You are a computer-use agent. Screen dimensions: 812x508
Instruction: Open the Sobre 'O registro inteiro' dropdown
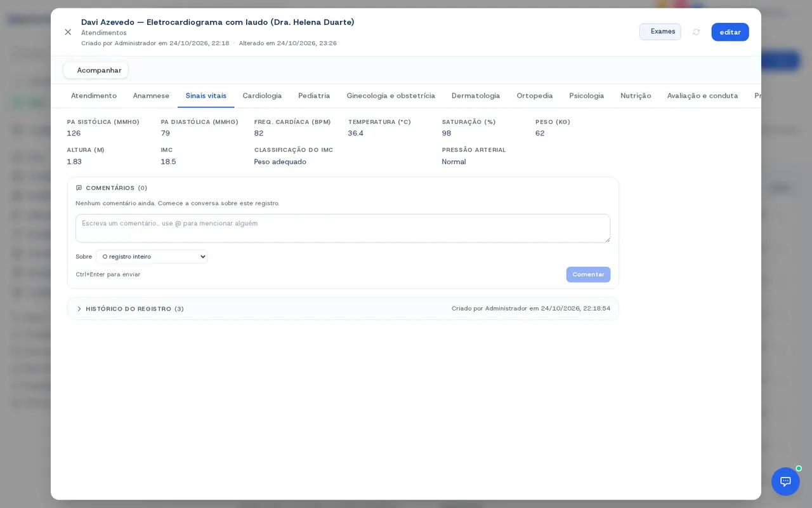point(152,257)
